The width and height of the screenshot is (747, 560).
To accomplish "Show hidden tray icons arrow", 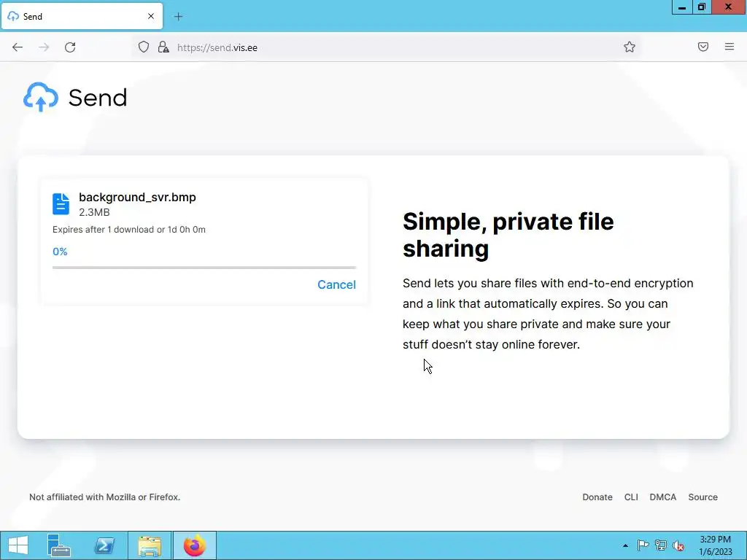I will 625,545.
